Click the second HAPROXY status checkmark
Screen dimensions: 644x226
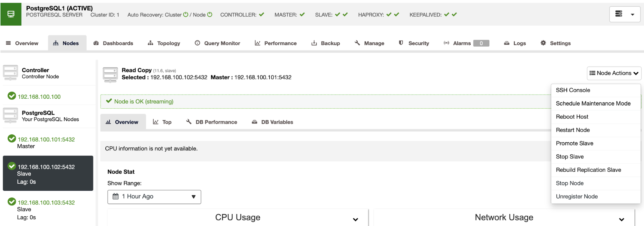pos(397,14)
